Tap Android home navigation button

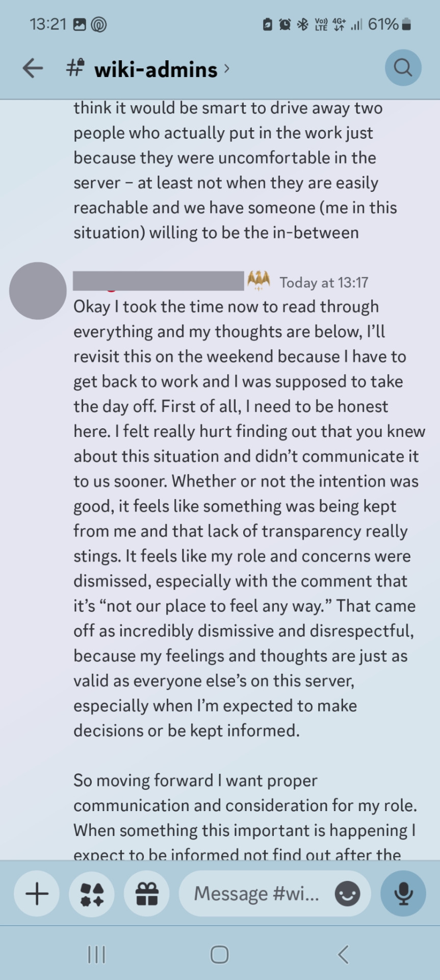(x=220, y=954)
